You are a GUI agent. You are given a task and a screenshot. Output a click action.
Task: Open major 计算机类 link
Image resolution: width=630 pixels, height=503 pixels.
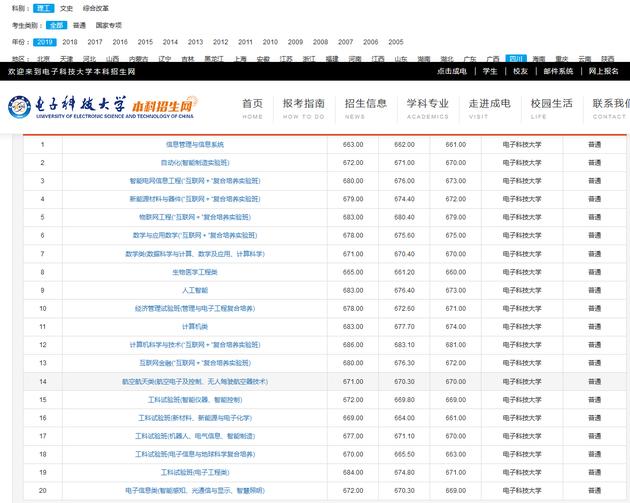pos(195,327)
